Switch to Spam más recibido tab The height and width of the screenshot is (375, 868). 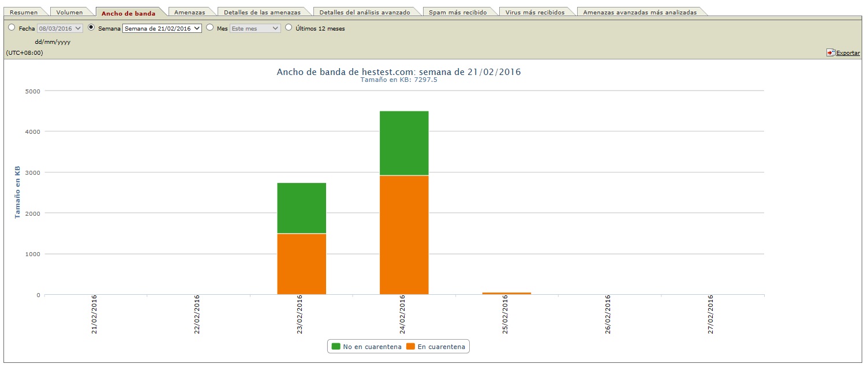point(457,12)
